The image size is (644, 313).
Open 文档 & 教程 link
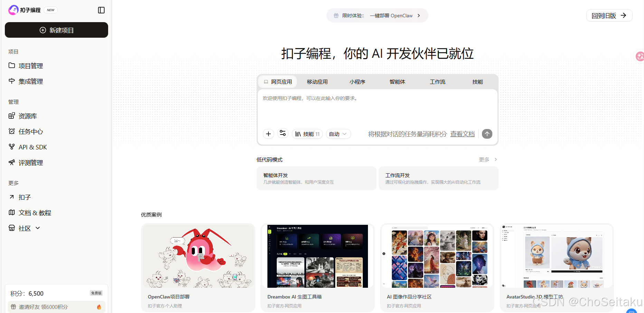(x=35, y=213)
